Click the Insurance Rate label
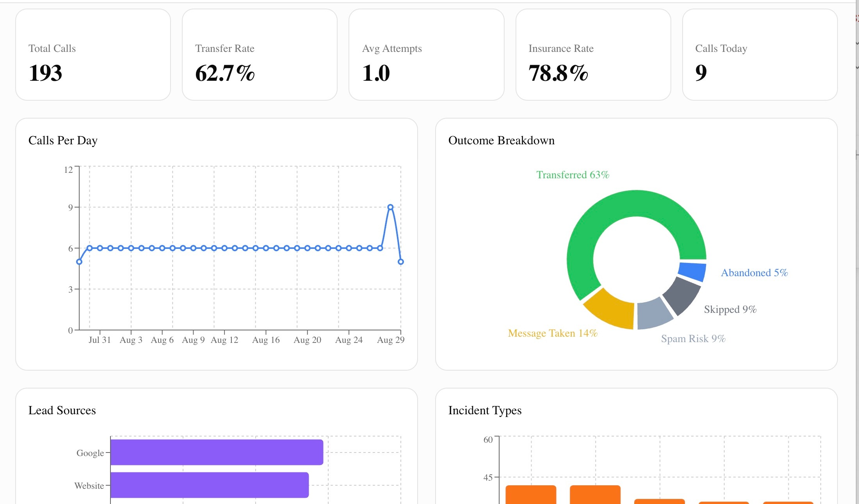859x504 pixels. click(561, 48)
